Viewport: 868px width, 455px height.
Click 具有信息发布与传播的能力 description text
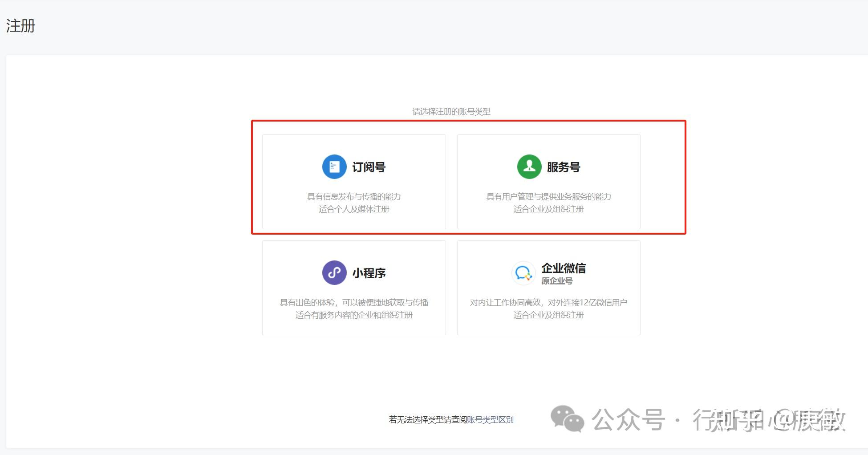pyautogui.click(x=354, y=197)
